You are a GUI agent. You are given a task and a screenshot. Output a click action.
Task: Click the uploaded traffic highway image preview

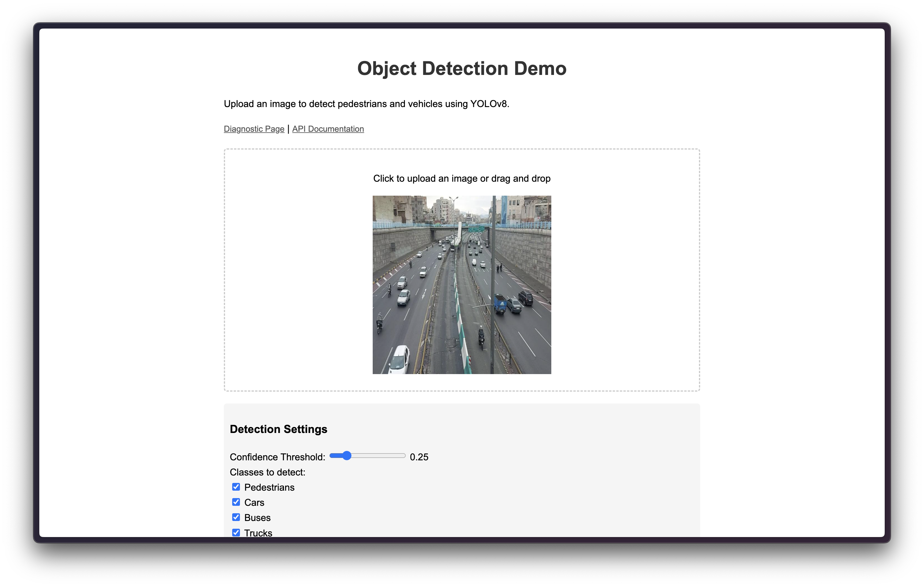462,285
